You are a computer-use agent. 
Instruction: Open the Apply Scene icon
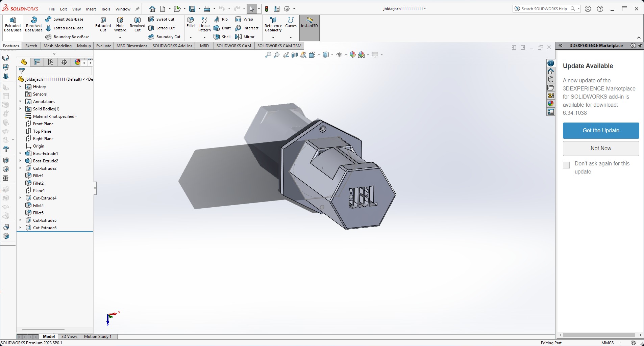tap(362, 55)
